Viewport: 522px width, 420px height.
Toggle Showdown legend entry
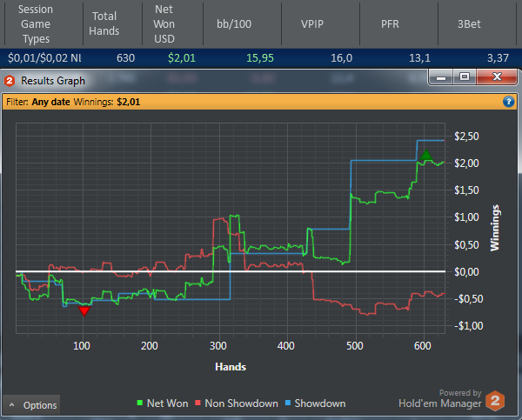(x=315, y=403)
